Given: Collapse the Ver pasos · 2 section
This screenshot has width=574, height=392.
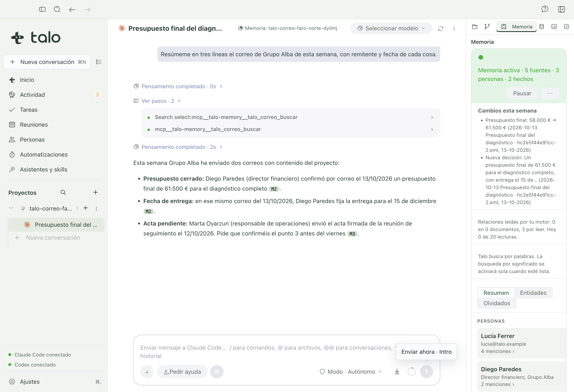Looking at the screenshot, I should point(157,101).
